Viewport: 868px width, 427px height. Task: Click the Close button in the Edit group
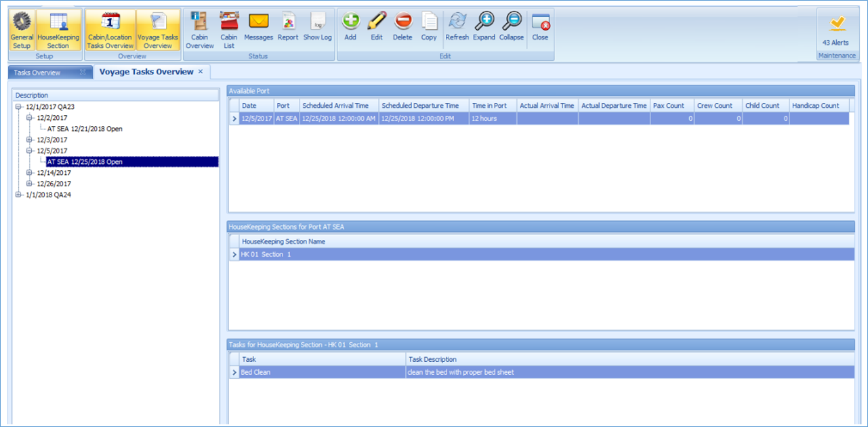coord(539,28)
